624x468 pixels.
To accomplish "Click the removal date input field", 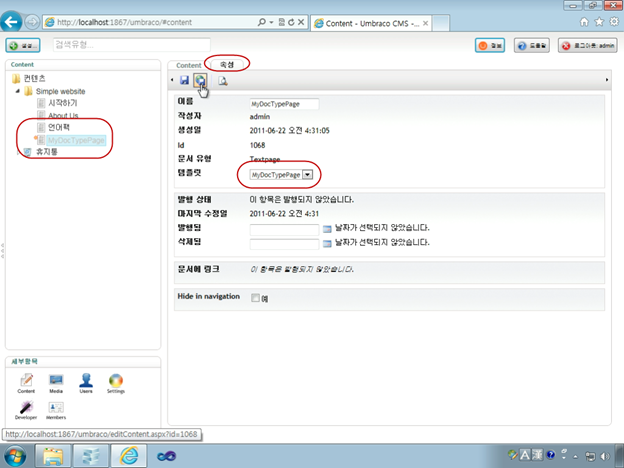I will pos(284,244).
